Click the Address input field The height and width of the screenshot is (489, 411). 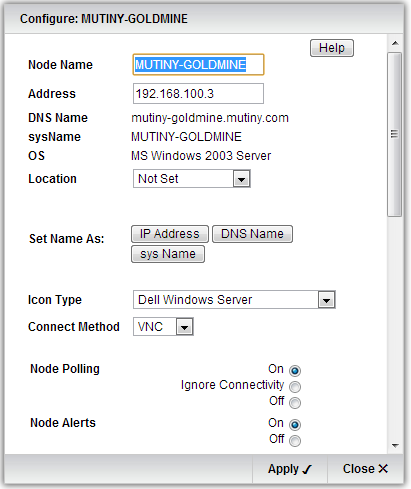[x=198, y=94]
